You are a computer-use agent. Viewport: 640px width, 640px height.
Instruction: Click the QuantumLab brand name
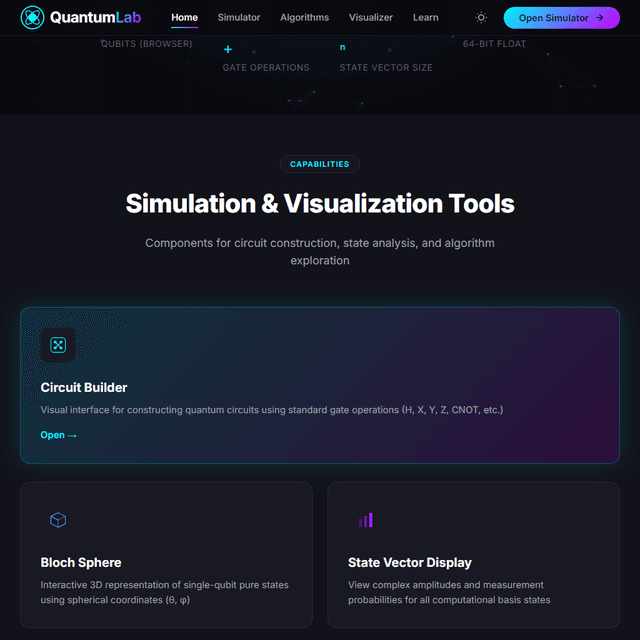tap(96, 18)
